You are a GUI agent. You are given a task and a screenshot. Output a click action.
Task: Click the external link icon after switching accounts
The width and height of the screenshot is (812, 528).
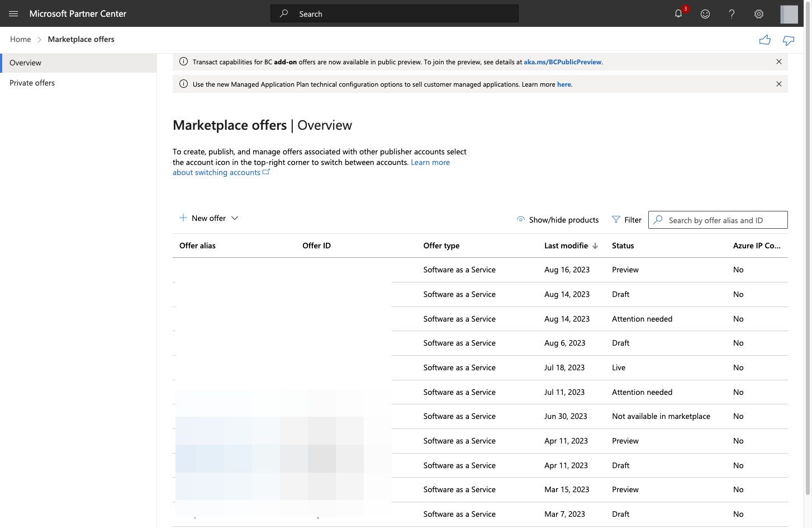[266, 172]
